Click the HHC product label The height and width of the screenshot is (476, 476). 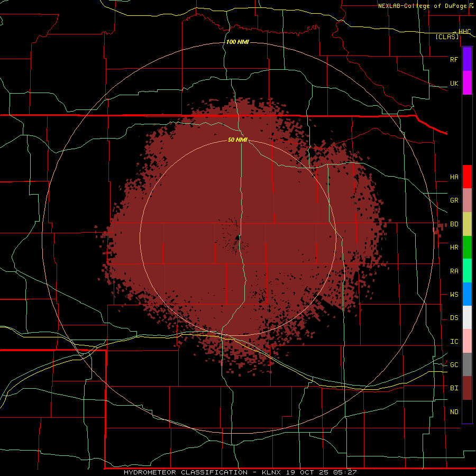(x=464, y=32)
